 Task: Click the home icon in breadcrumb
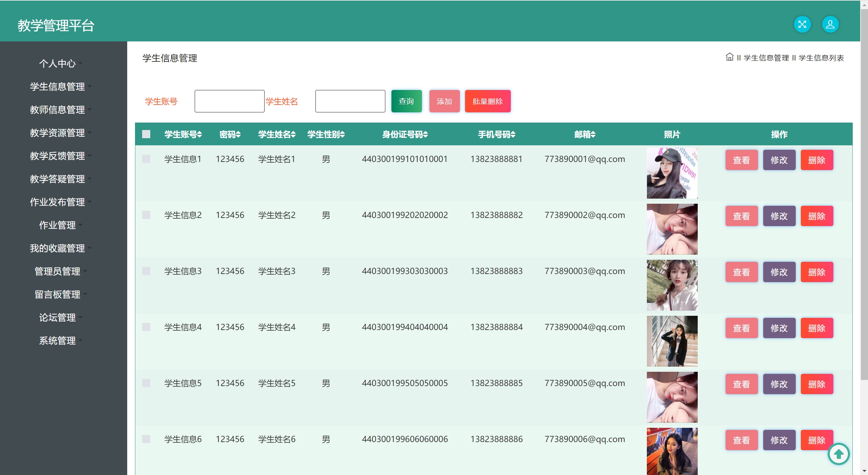pos(729,57)
